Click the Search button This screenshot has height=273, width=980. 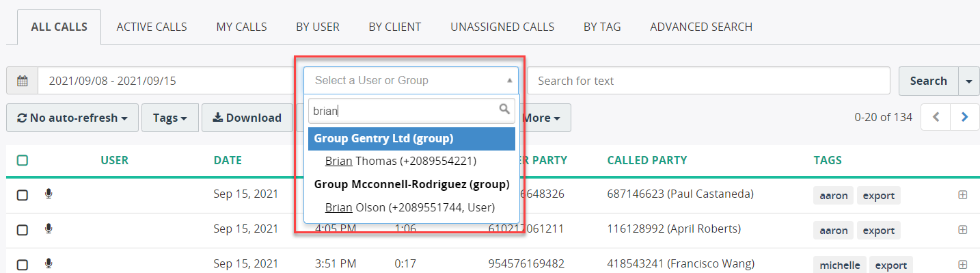[x=928, y=81]
